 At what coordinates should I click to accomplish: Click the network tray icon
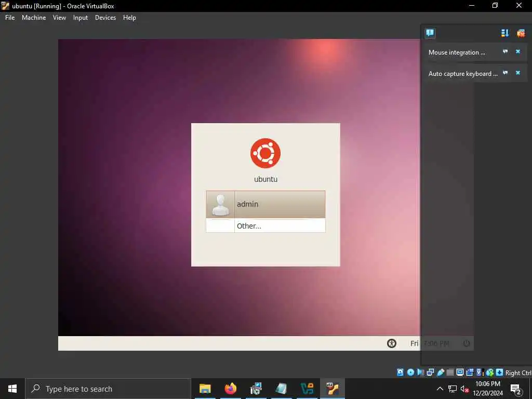453,389
